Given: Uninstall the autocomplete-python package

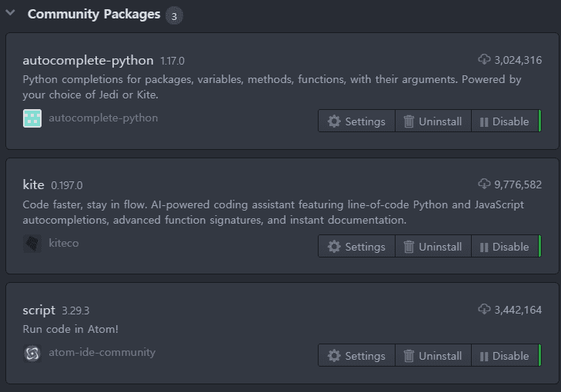Looking at the screenshot, I should pos(433,121).
